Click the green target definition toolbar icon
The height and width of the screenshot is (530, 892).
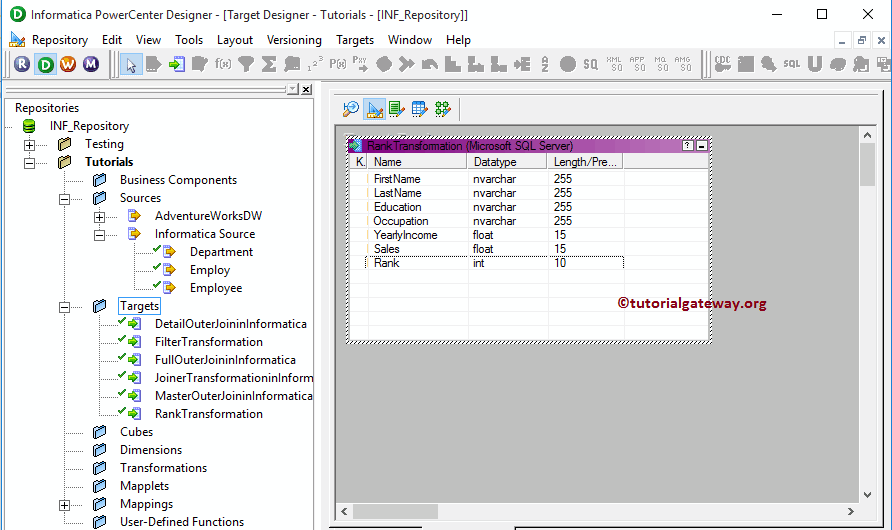[176, 64]
